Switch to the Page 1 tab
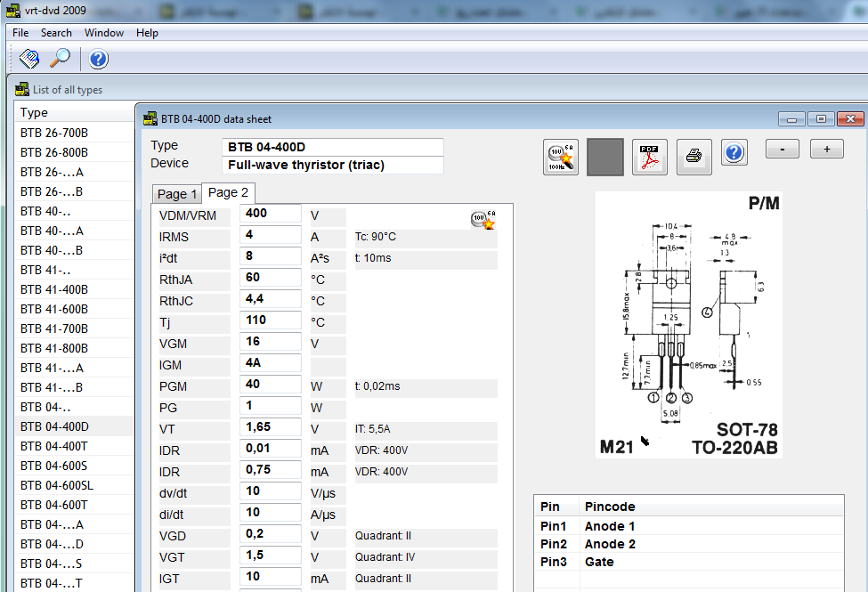Image resolution: width=868 pixels, height=592 pixels. (177, 194)
